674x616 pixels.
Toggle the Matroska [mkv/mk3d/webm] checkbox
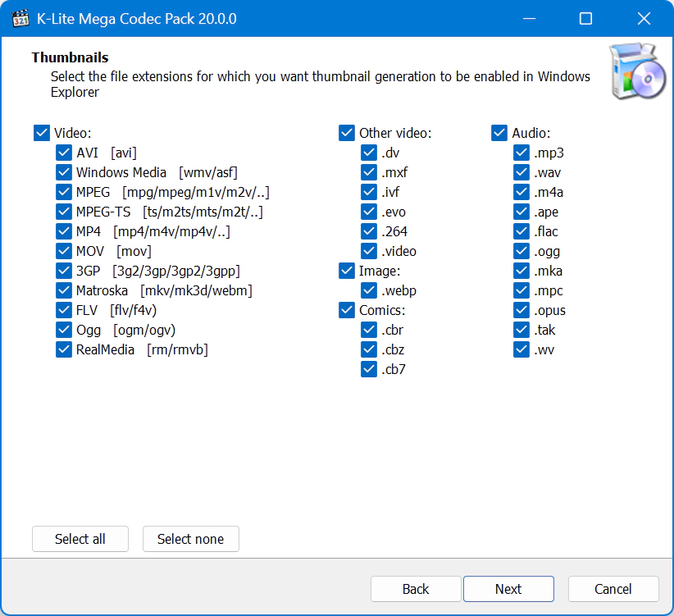64,290
